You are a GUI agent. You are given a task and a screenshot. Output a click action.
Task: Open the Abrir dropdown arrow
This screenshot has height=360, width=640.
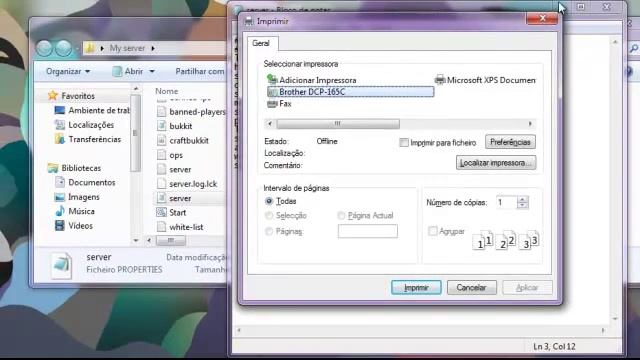(x=152, y=71)
